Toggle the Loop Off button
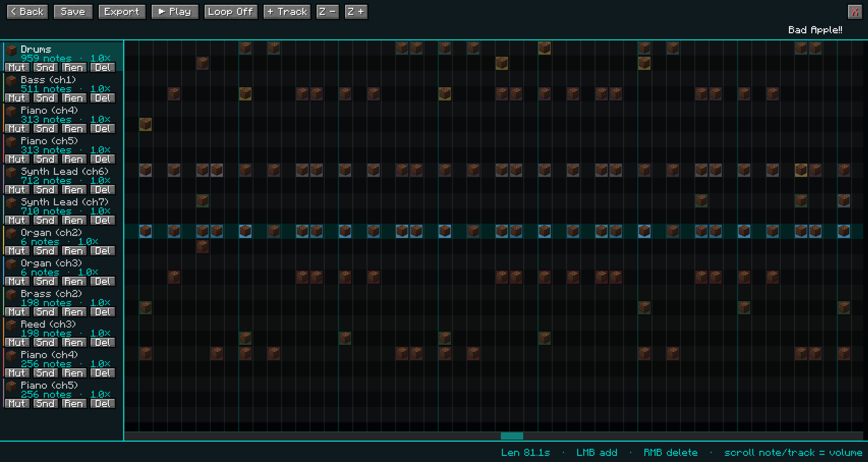 (x=231, y=12)
